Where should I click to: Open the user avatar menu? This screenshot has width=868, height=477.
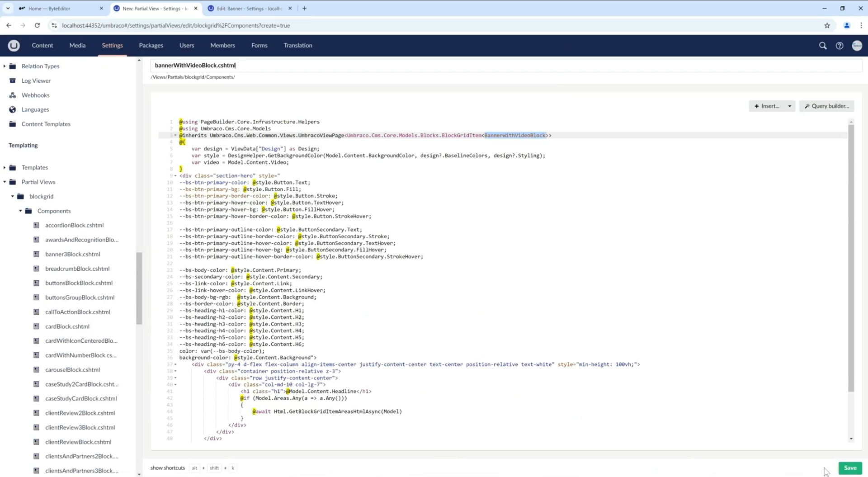(857, 46)
